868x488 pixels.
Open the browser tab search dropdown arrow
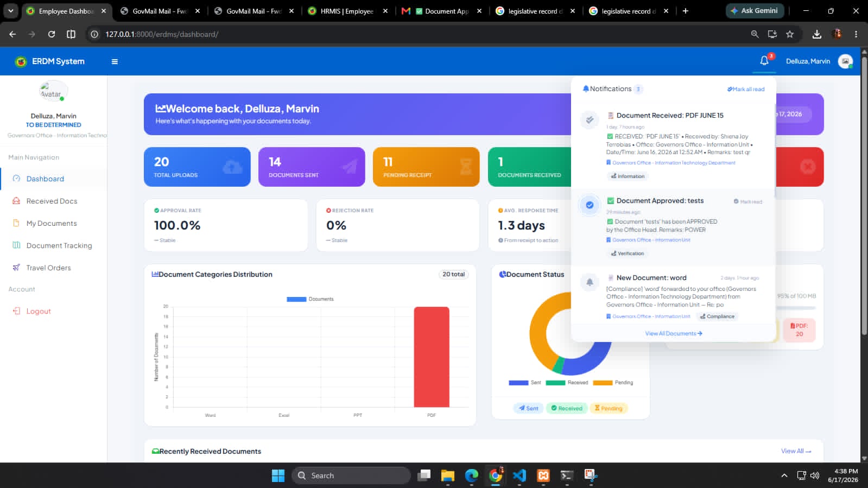[x=11, y=11]
